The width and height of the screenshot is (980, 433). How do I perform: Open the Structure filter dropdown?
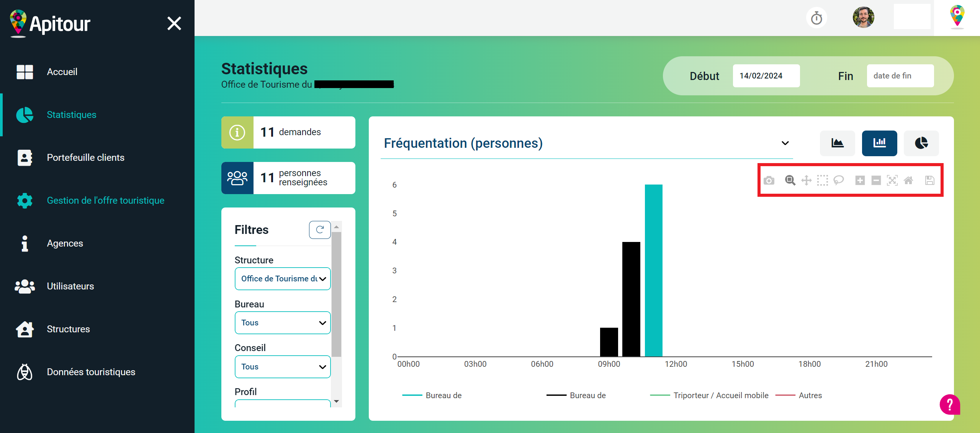(x=283, y=279)
